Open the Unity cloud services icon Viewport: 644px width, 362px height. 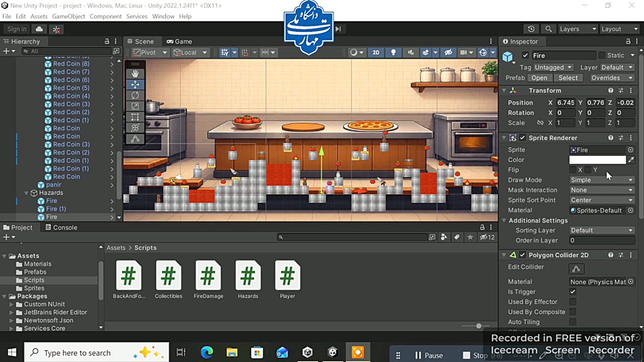click(39, 29)
